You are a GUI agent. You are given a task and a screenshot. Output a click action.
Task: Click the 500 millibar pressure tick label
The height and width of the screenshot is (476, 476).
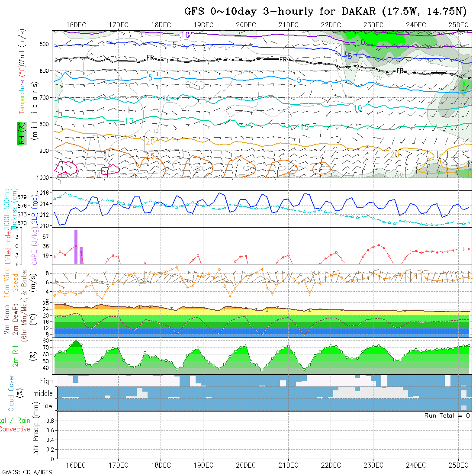[x=44, y=44]
